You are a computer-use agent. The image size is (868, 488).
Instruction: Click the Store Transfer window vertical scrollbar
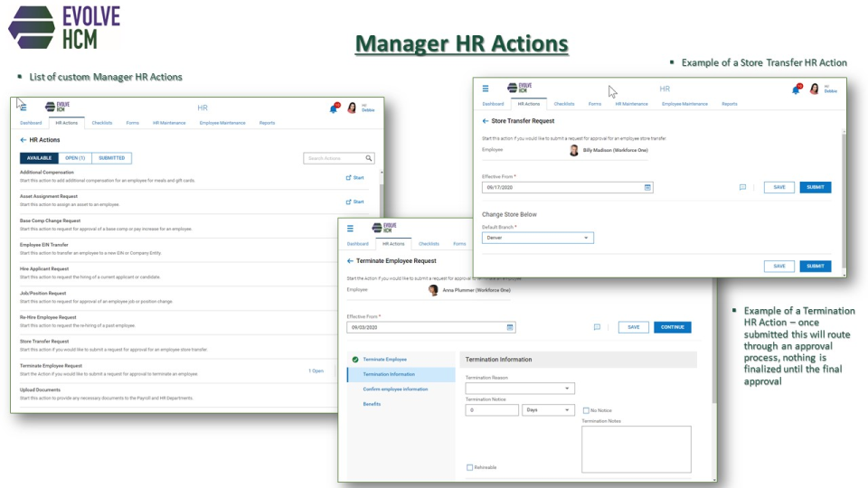[844, 202]
